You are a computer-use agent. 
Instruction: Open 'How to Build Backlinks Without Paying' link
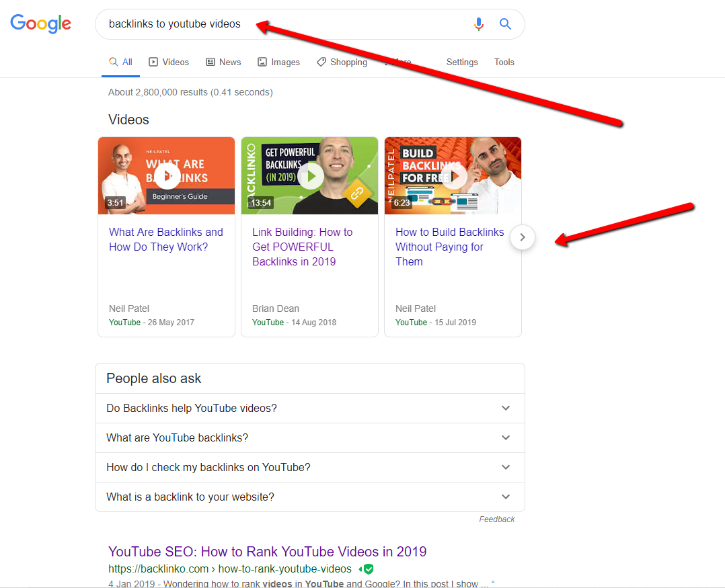pyautogui.click(x=449, y=247)
